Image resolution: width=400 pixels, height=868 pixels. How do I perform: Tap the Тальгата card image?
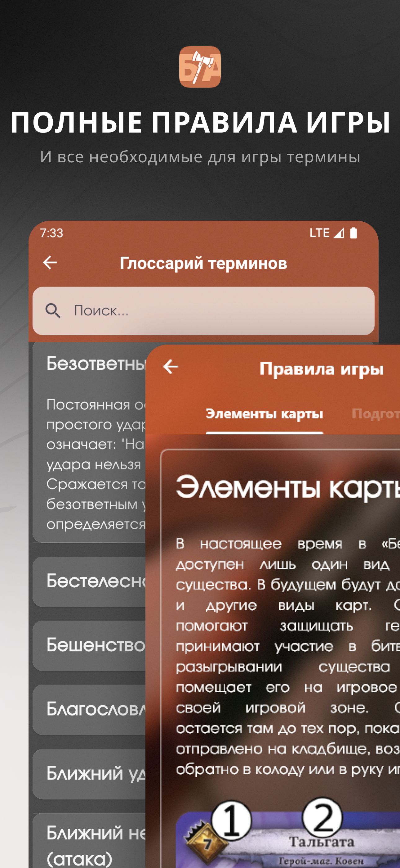(x=288, y=840)
